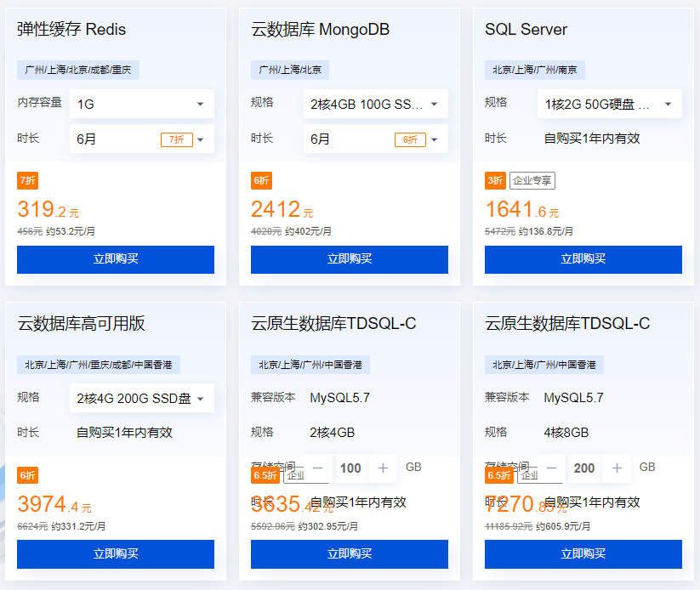This screenshot has width=700, height=590.
Task: Click the 6折 badge in MongoDB duration field
Action: click(x=410, y=139)
